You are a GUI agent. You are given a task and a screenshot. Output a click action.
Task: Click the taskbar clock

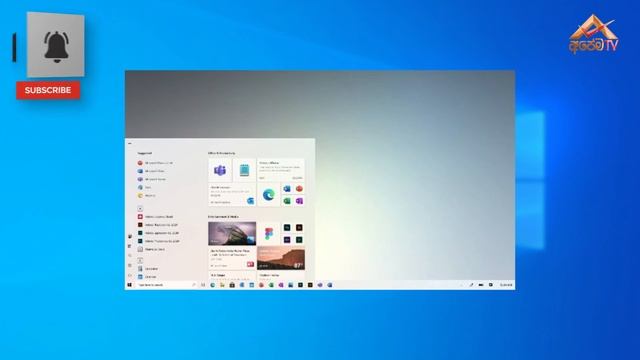pos(506,285)
